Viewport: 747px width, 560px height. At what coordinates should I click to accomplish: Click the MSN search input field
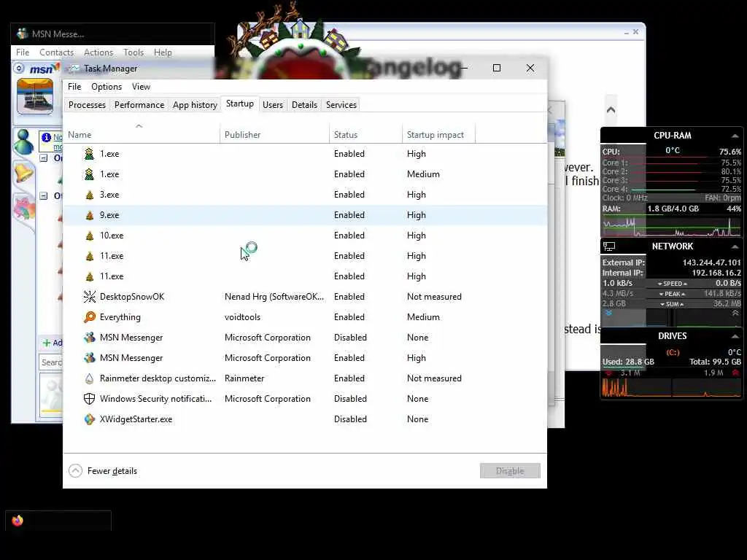(x=51, y=362)
